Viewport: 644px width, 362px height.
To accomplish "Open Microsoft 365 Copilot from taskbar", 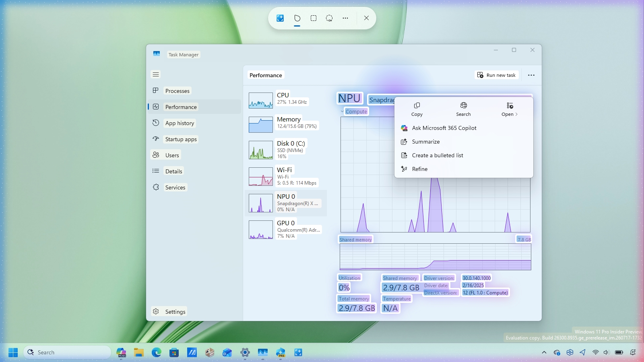I will pyautogui.click(x=121, y=352).
